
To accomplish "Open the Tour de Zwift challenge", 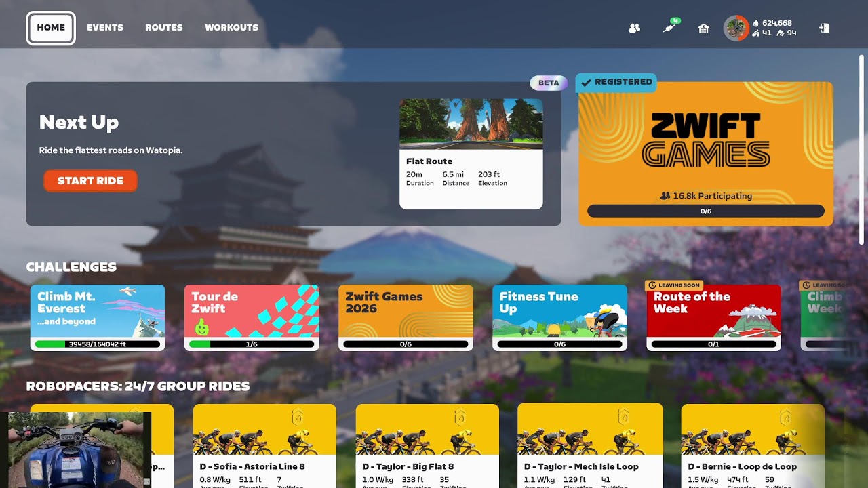I will [252, 318].
